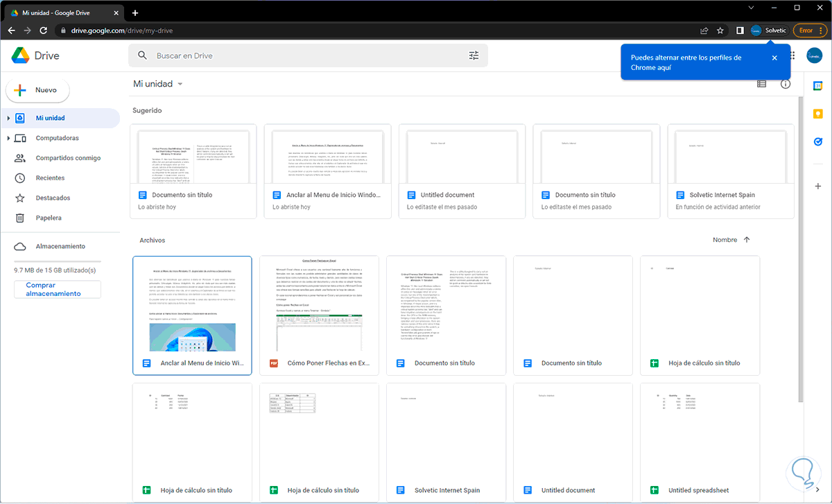The width and height of the screenshot is (832, 504).
Task: Open Mi unidad dropdown in header
Action: 158,84
